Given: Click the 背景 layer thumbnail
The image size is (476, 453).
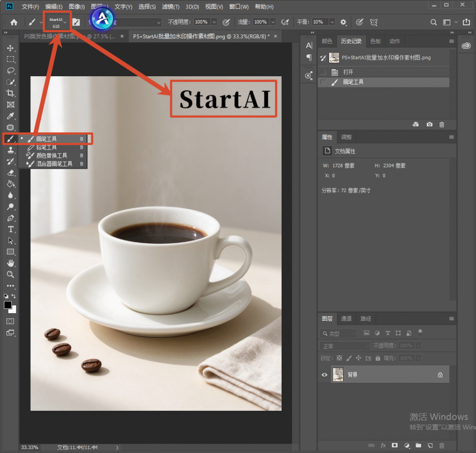Looking at the screenshot, I should [338, 374].
